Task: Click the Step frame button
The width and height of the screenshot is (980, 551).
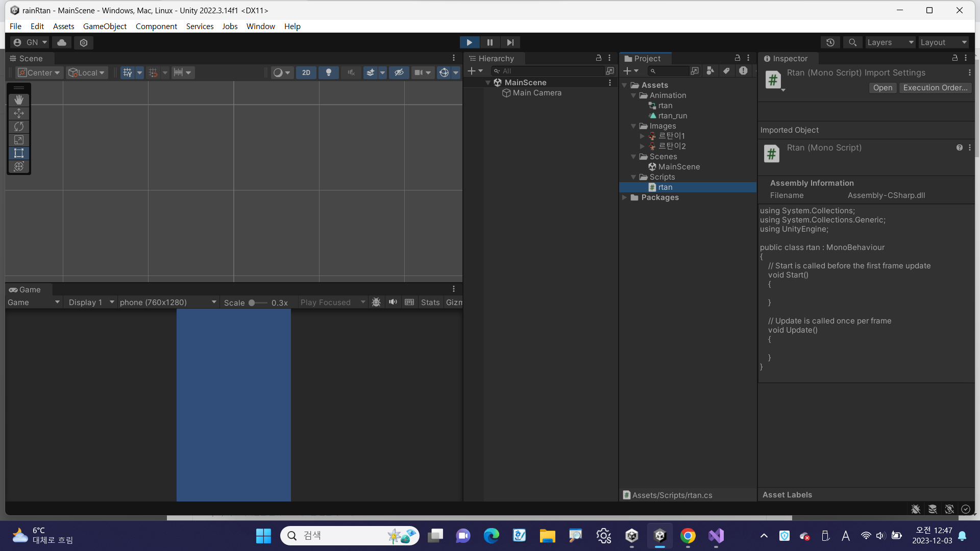Action: [x=510, y=42]
